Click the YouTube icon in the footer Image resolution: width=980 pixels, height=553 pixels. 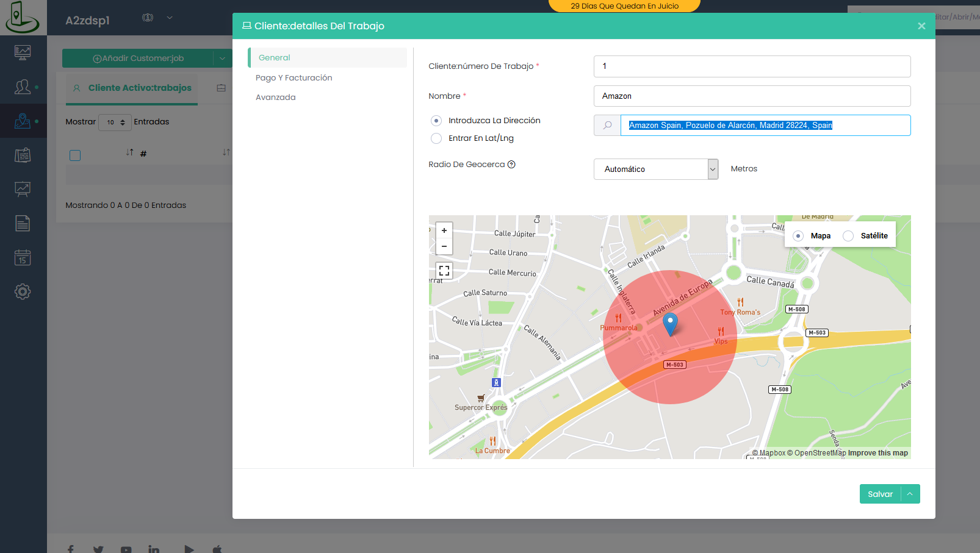[x=126, y=549]
